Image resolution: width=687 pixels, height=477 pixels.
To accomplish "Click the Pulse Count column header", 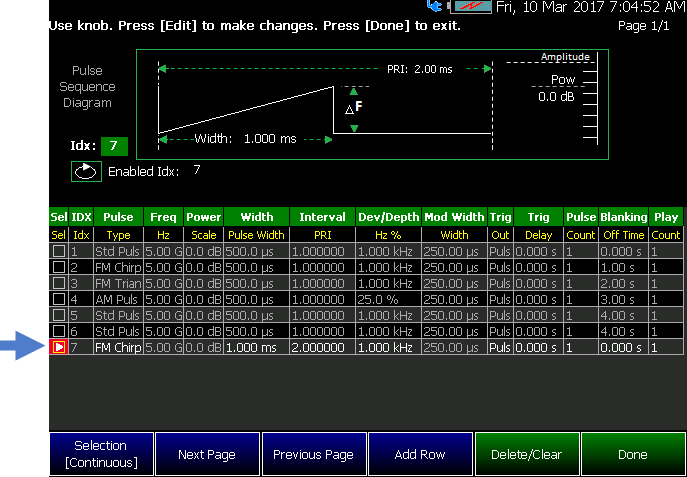I will pos(581,226).
